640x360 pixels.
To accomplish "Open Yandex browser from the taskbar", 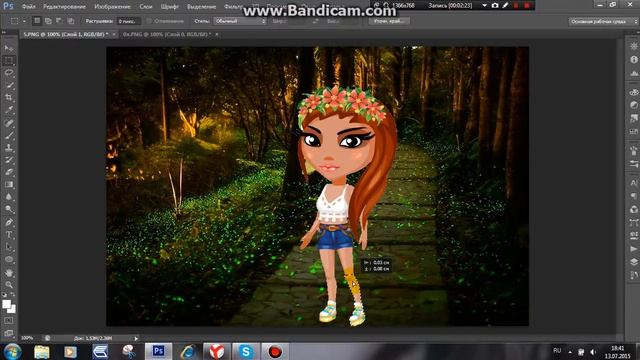I will [217, 351].
